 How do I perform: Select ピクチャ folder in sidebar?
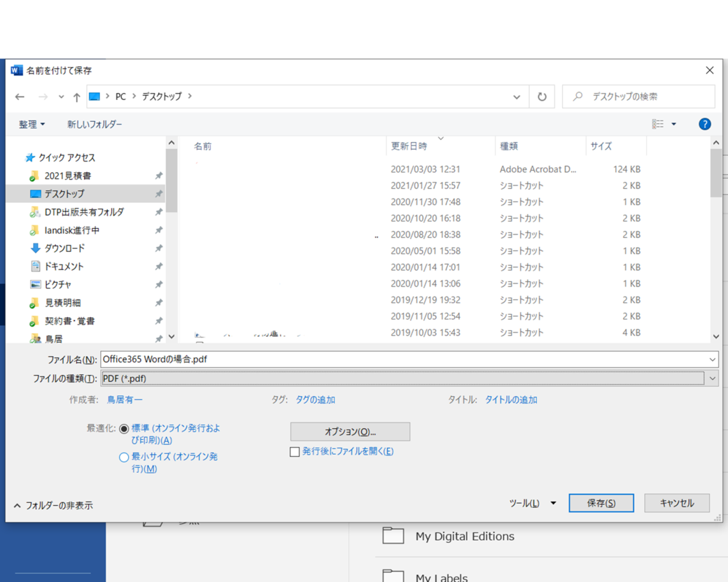pos(57,285)
